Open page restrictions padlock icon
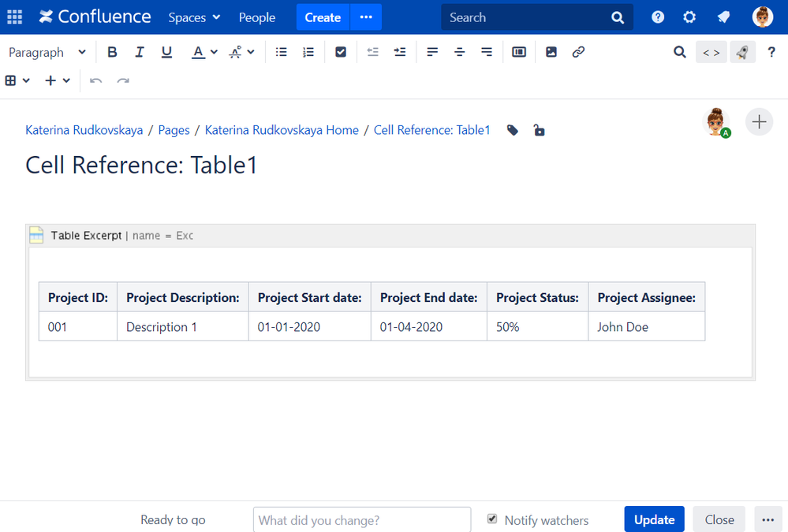The height and width of the screenshot is (532, 788). [539, 130]
